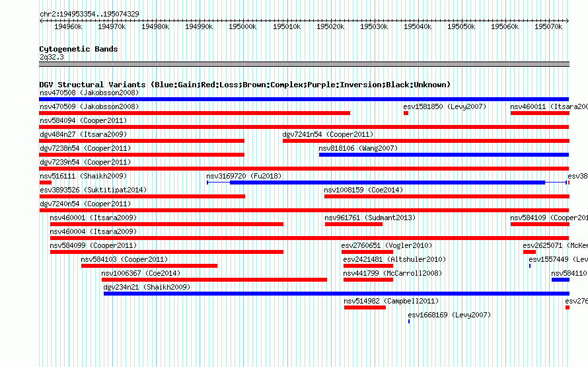Click the blue gain bar under nsv818106

click(x=444, y=155)
